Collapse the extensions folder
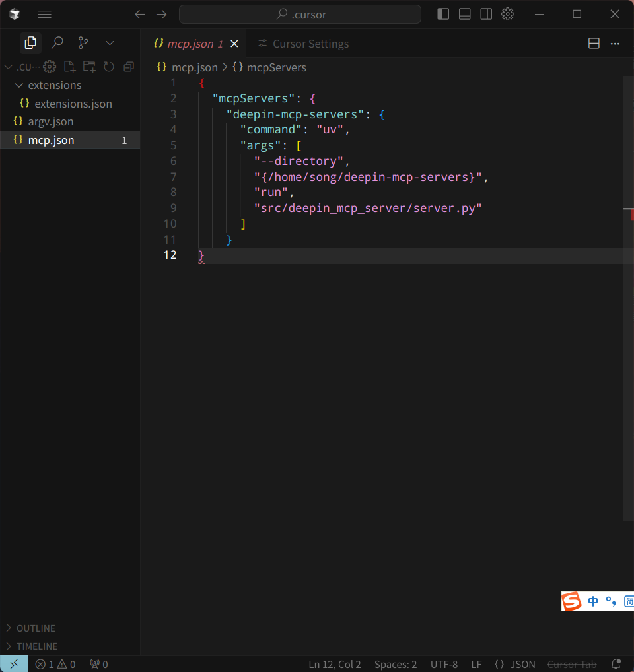This screenshot has height=672, width=634. point(70,85)
